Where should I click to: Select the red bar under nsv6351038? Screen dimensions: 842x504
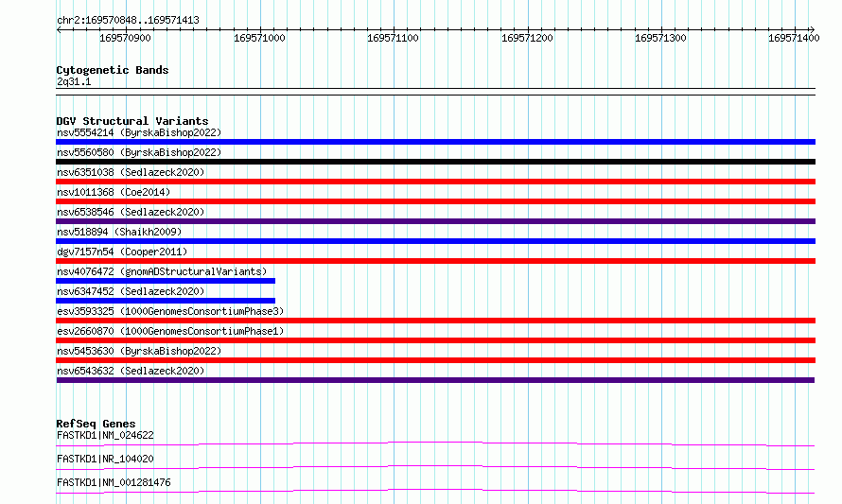click(x=435, y=182)
